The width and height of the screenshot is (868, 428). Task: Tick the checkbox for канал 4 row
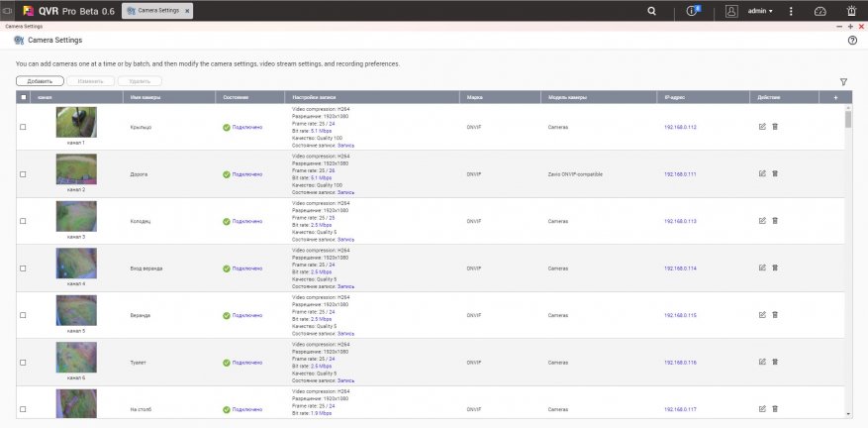23,268
